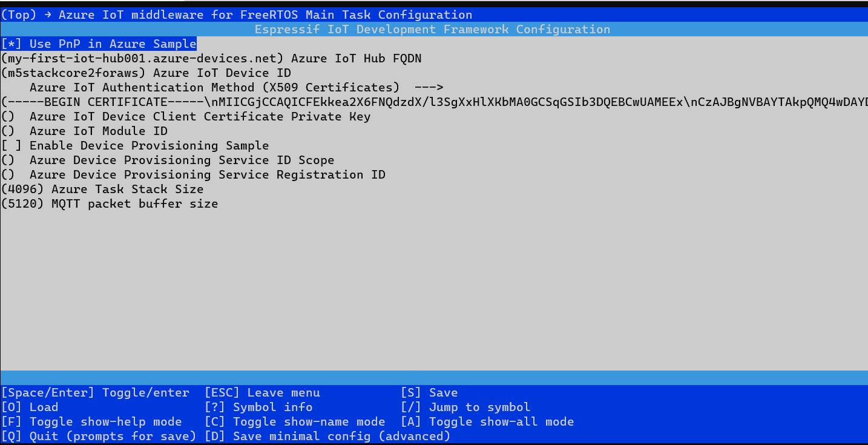This screenshot has height=445, width=868.
Task: Open Azure IoT Authentication Method submenu
Action: click(x=237, y=87)
